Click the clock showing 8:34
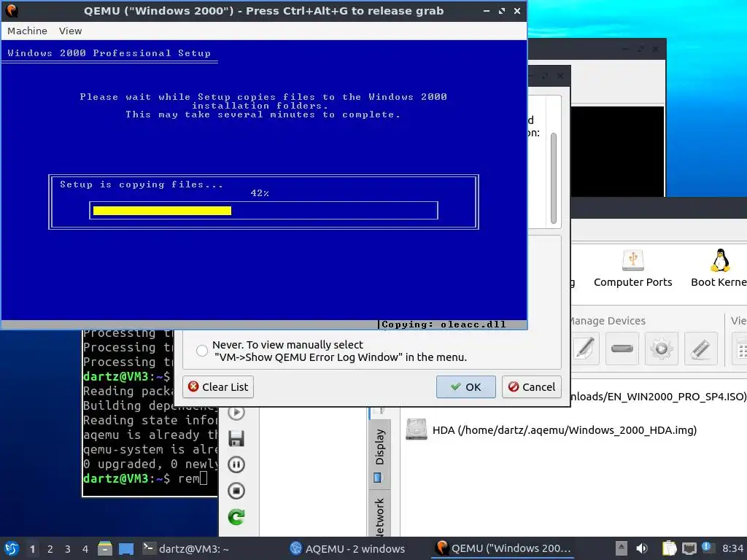 click(732, 548)
